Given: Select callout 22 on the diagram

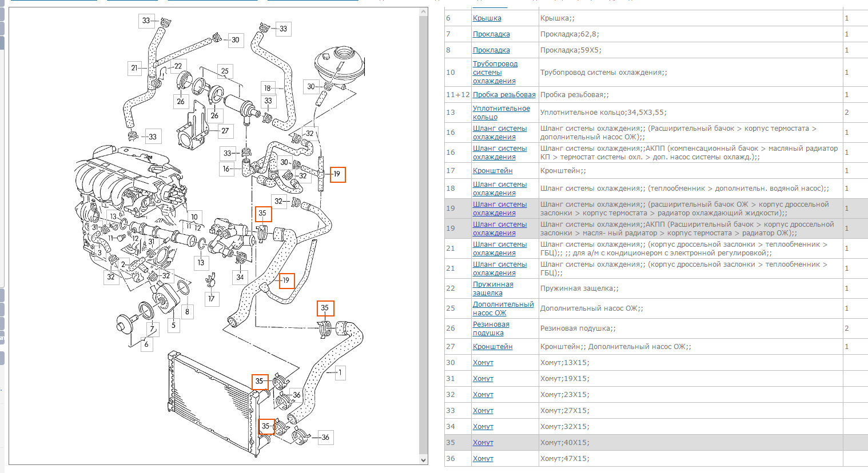Looking at the screenshot, I should coord(178,66).
